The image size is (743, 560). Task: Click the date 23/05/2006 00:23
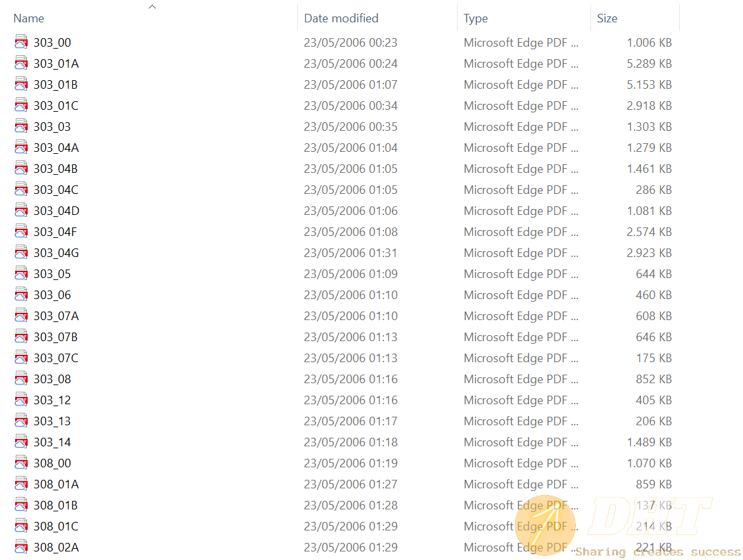350,43
